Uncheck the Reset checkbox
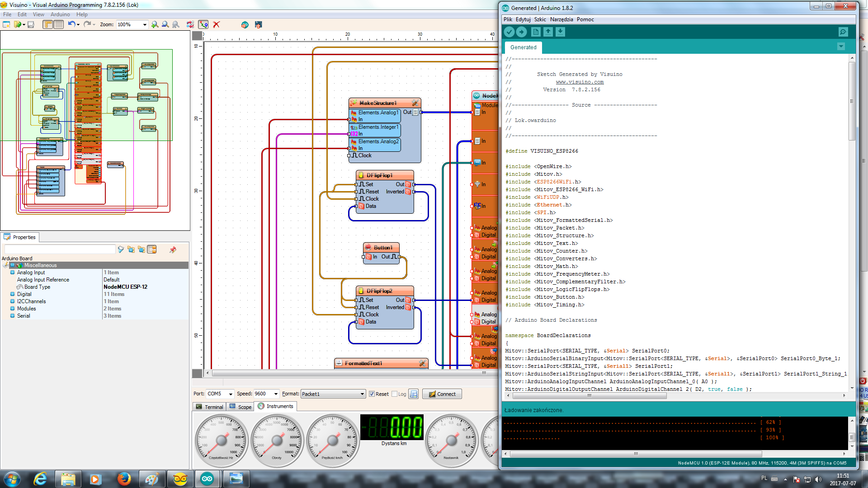Screen dimensions: 868x488 click(372, 394)
